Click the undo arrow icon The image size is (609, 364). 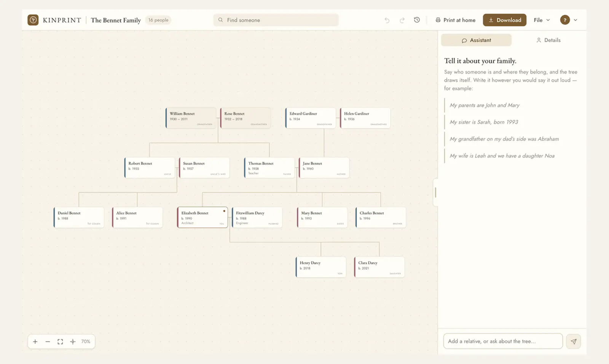[387, 20]
